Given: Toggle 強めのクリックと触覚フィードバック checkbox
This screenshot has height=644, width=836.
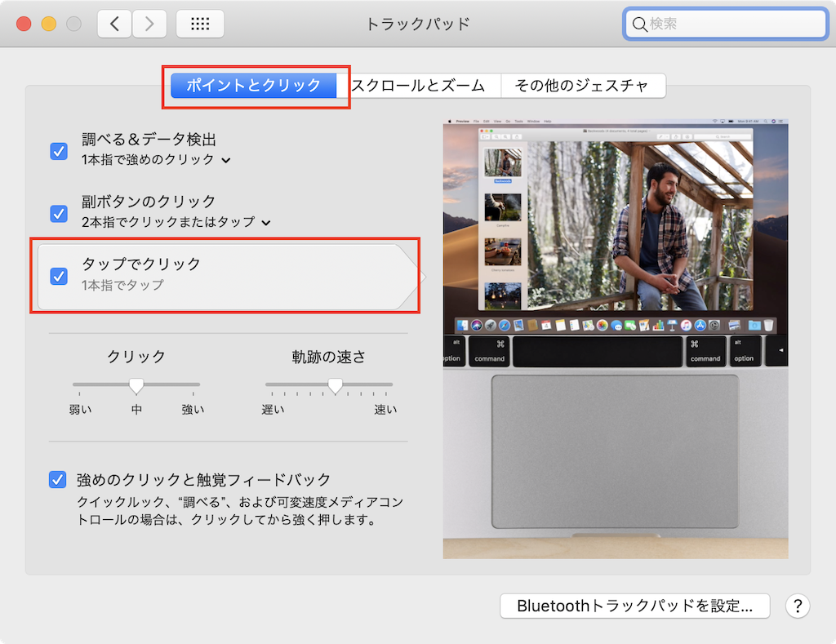Looking at the screenshot, I should [57, 480].
